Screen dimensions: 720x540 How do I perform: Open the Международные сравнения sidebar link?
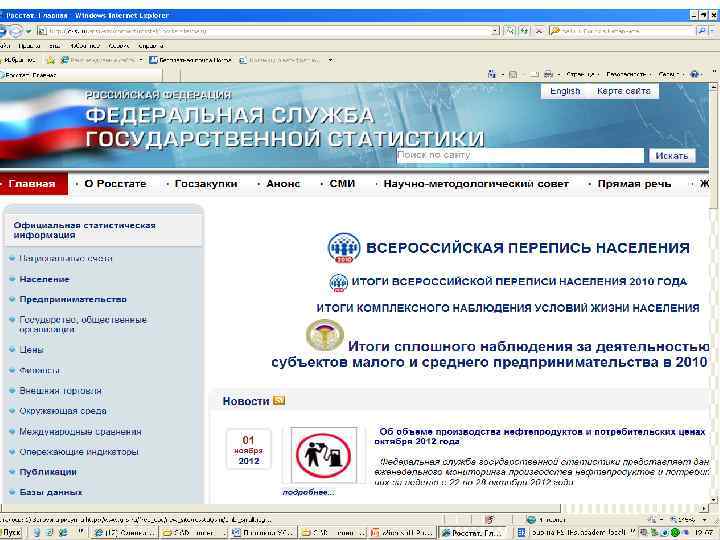click(x=80, y=432)
